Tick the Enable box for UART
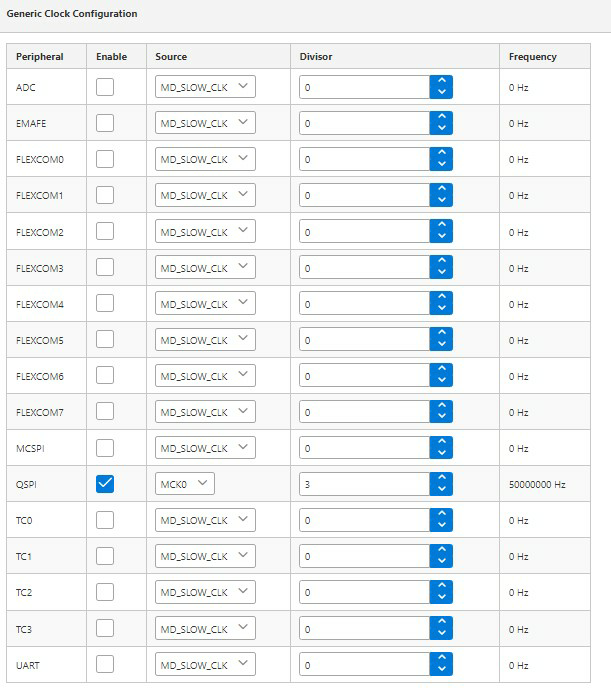Viewport: 611px width, 695px height. (105, 664)
